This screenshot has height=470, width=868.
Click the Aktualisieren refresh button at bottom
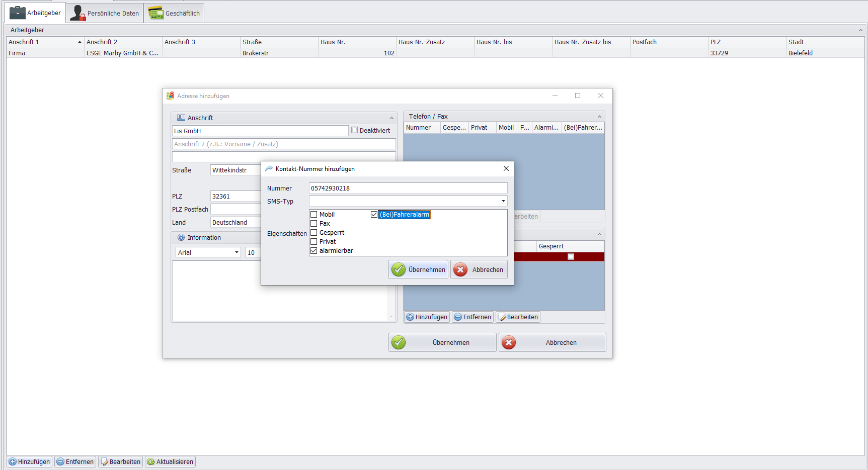coord(170,462)
